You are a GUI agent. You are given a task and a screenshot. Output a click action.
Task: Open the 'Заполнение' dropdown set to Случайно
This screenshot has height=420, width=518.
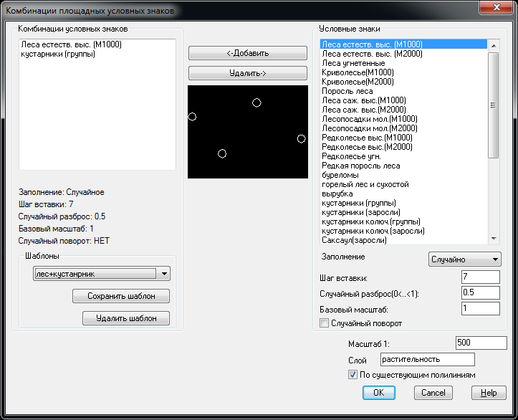[x=464, y=259]
